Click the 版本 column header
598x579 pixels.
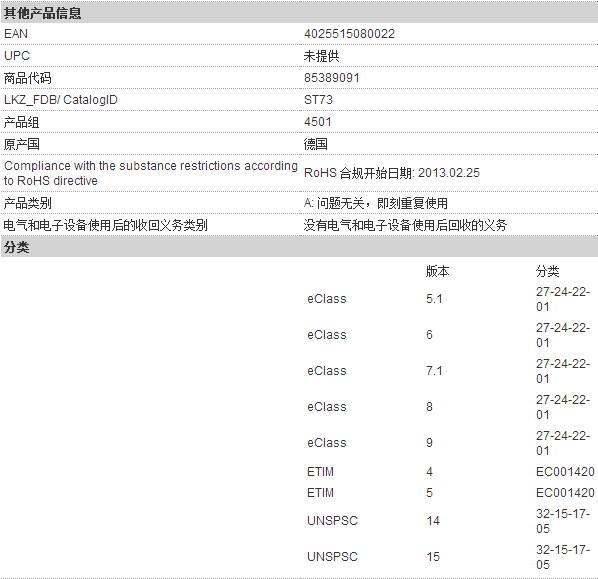(437, 272)
